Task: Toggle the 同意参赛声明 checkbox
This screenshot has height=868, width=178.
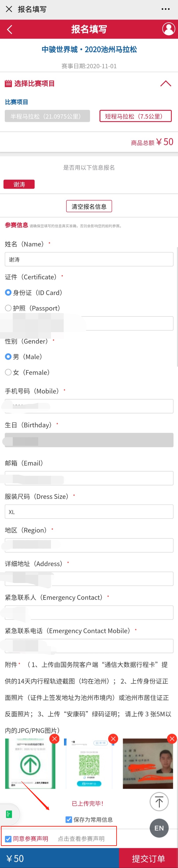Action: tap(8, 839)
